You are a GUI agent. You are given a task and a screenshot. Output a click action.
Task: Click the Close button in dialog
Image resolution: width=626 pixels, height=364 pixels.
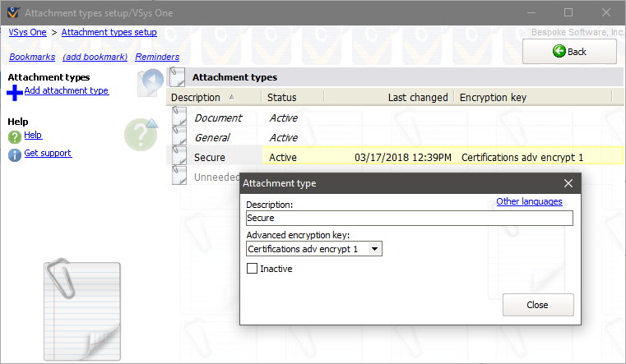pos(537,305)
